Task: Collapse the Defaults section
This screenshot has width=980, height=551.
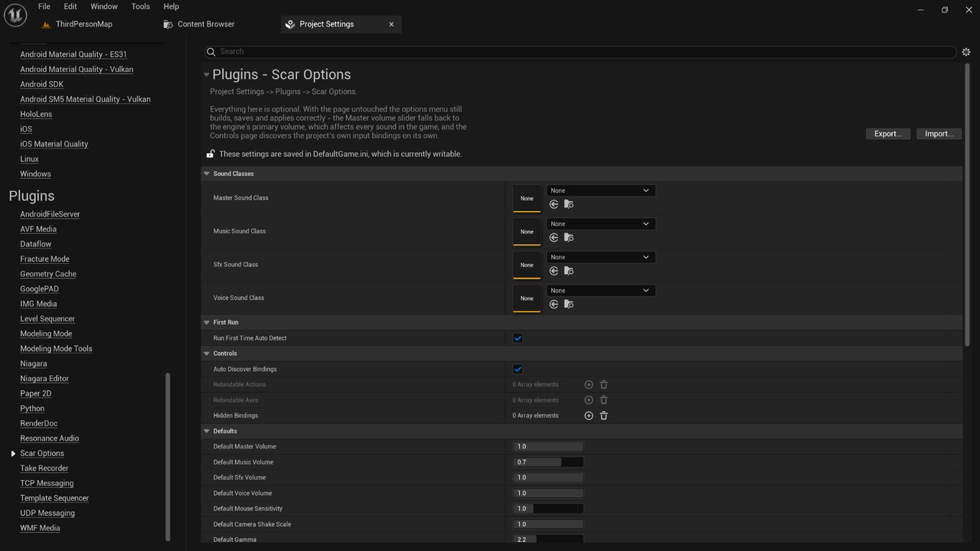Action: [x=207, y=431]
